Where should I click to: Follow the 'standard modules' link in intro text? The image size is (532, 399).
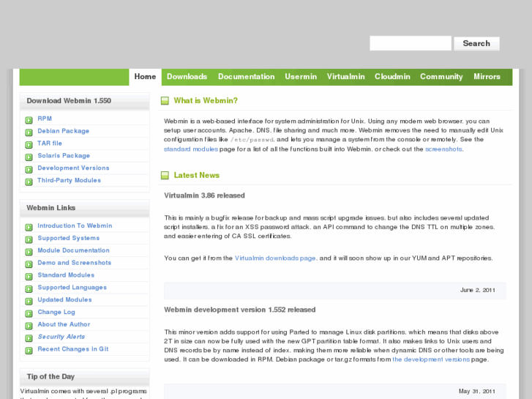pyautogui.click(x=191, y=149)
